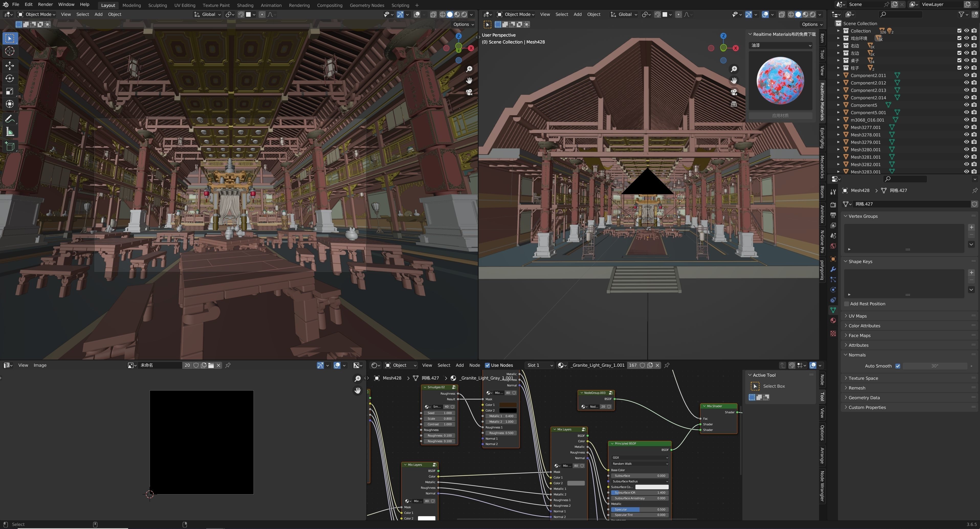
Task: Adjust the Specular slider in Principled BSDF
Action: (640, 510)
